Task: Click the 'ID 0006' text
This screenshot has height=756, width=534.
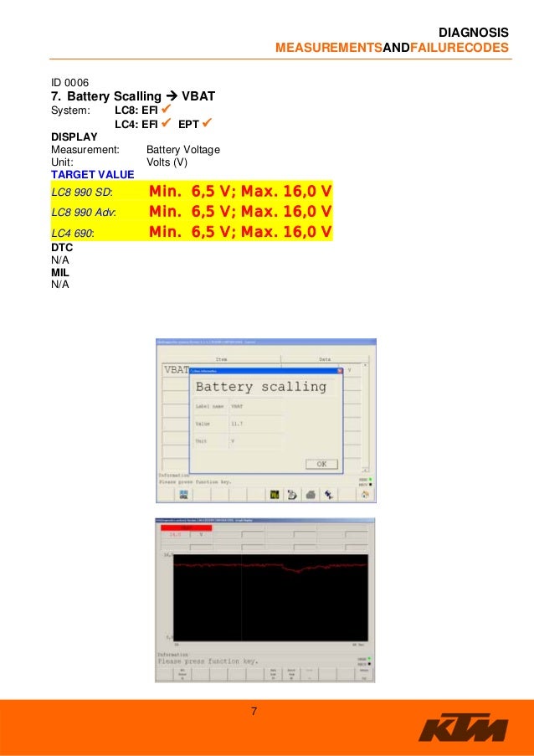Action: [69, 82]
